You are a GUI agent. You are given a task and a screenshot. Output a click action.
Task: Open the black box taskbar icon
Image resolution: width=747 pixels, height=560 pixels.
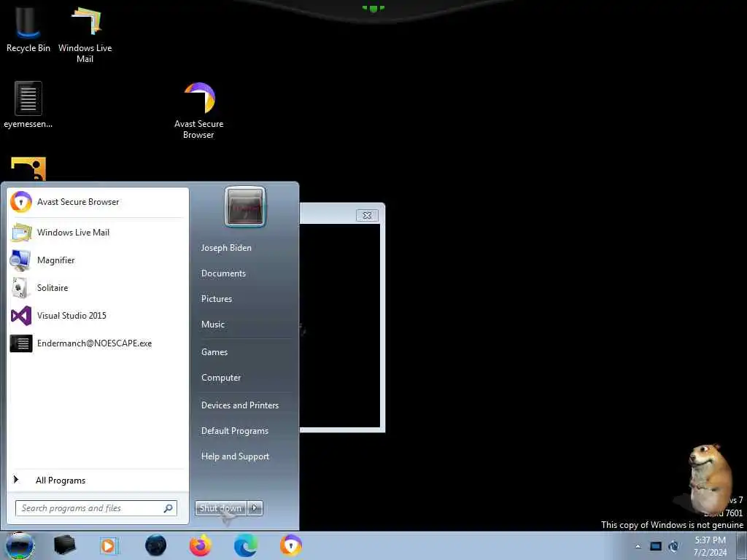tap(64, 545)
